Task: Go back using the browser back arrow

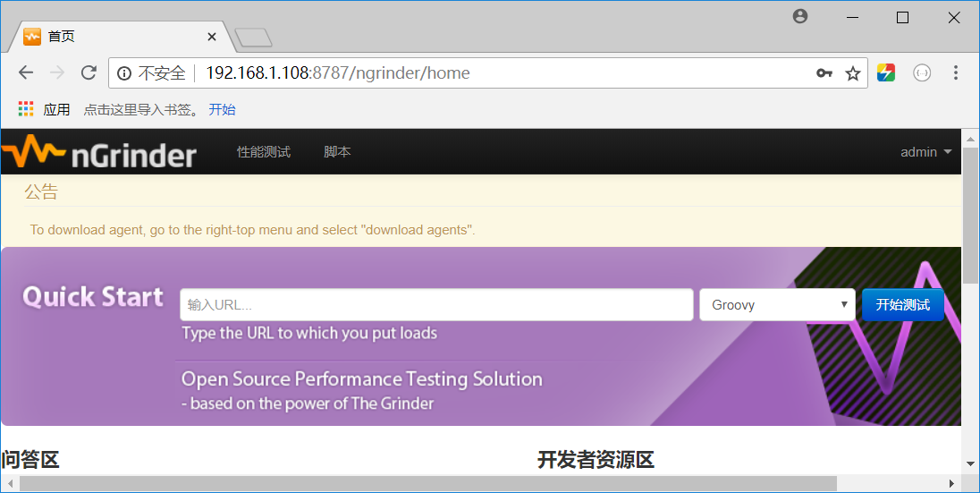Action: tap(26, 72)
